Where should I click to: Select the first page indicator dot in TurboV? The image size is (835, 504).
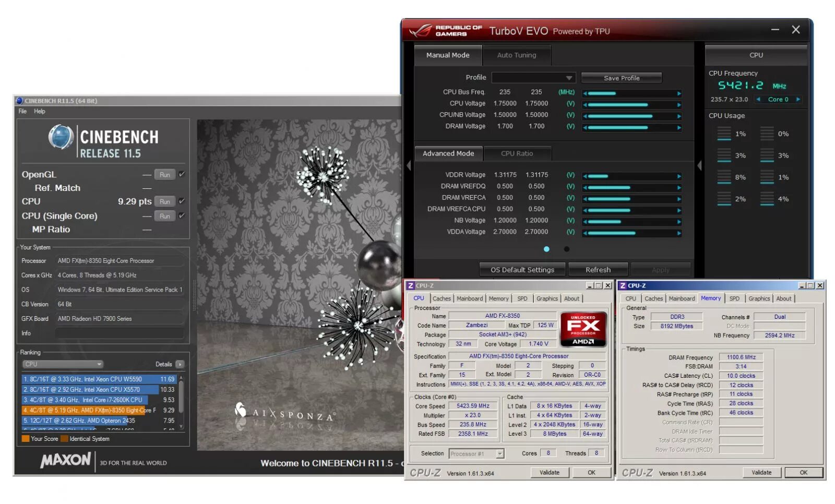tap(546, 249)
